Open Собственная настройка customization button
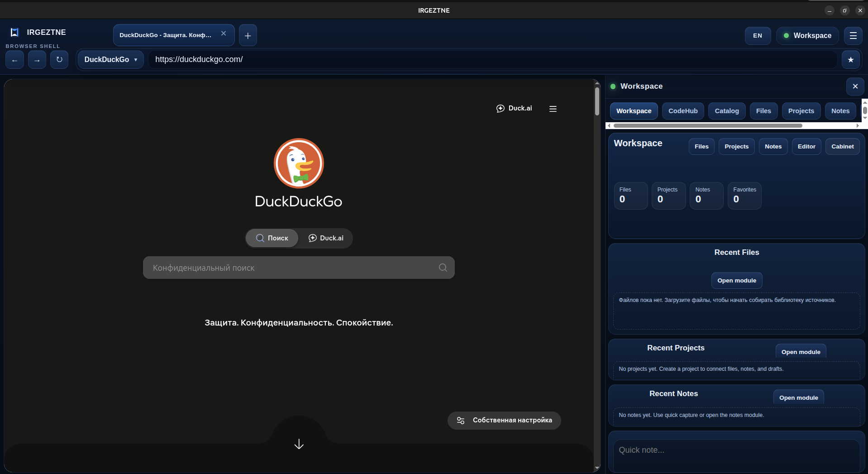The height and width of the screenshot is (474, 868). click(504, 421)
